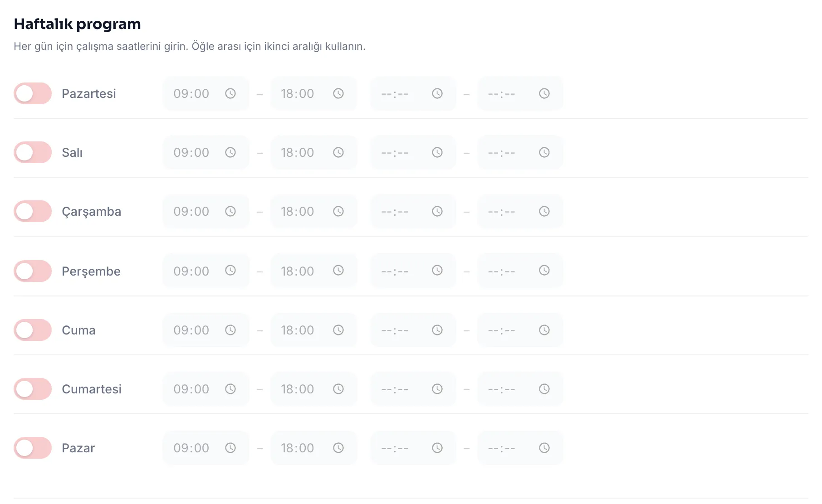Viewport: 822px width, 504px height.
Task: Click the Perşembe 09:00 start time value
Action: [191, 271]
